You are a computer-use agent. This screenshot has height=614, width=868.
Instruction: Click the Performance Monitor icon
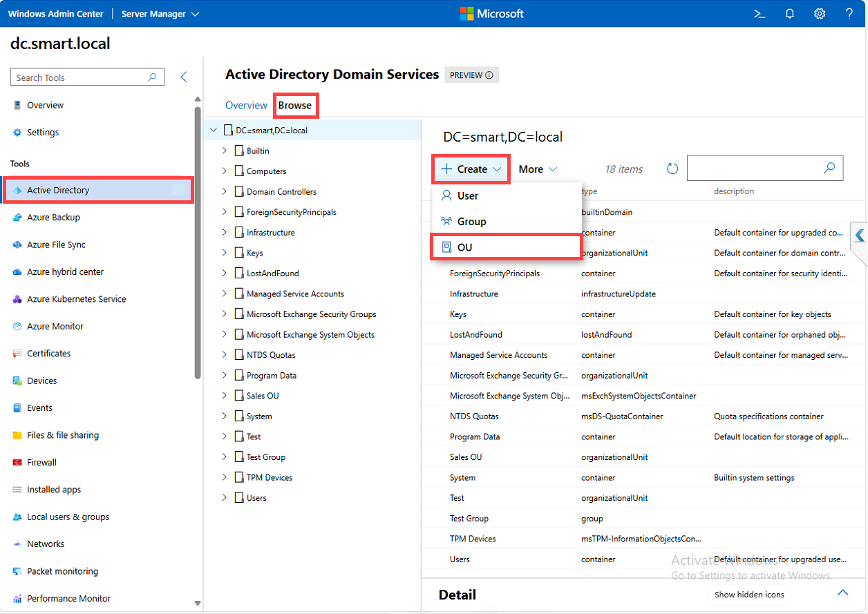point(17,599)
